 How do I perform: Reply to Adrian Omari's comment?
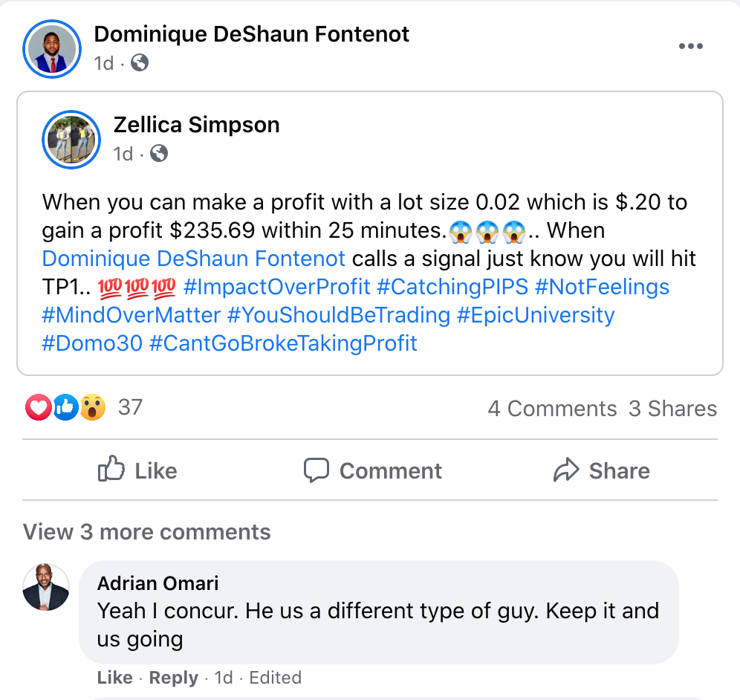point(173,678)
